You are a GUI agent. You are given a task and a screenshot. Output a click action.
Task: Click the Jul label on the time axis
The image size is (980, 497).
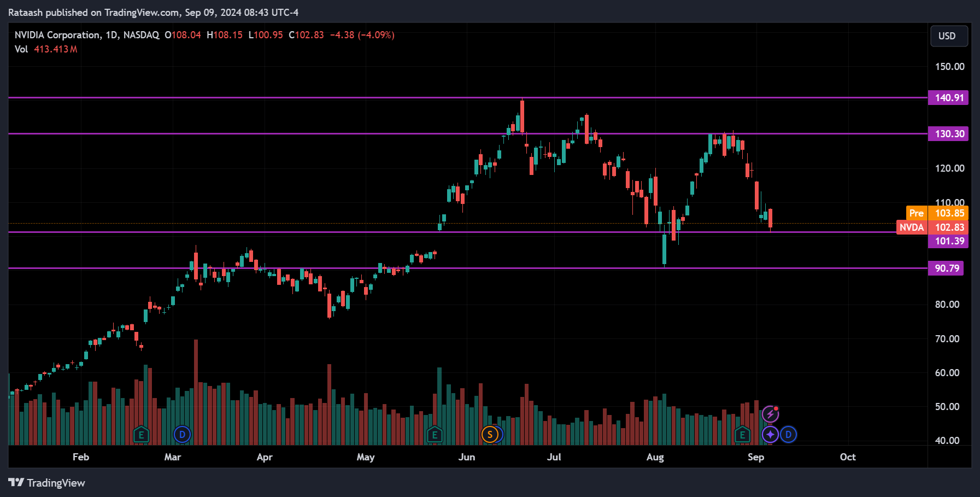(x=554, y=457)
